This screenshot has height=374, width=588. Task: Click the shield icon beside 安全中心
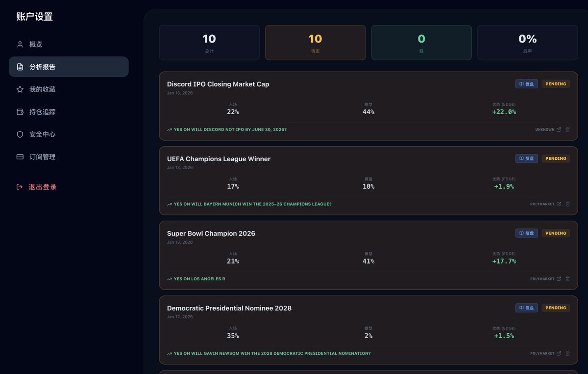[x=20, y=134]
